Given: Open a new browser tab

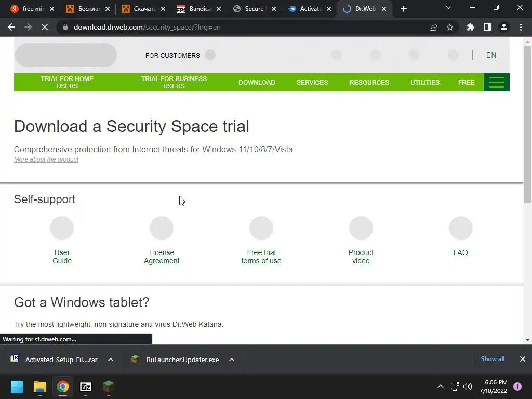Looking at the screenshot, I should (x=403, y=9).
